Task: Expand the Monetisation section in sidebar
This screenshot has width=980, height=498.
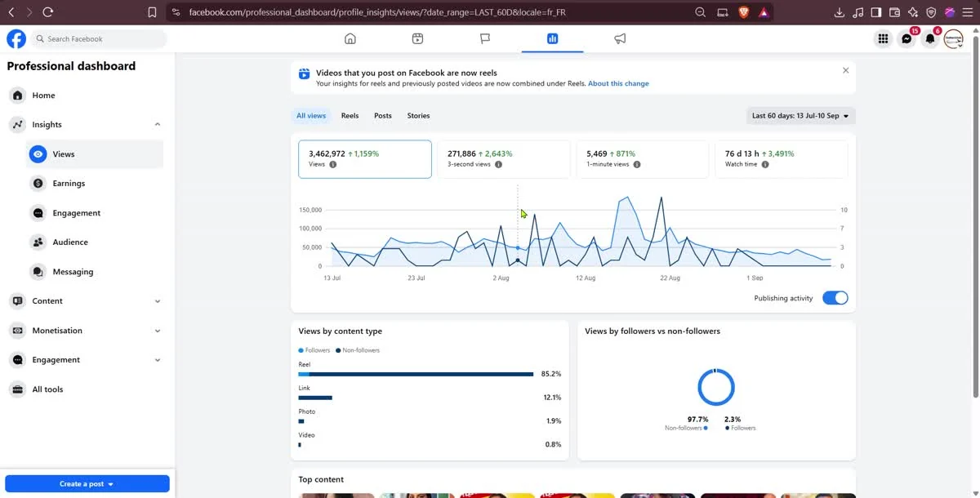Action: (158, 331)
